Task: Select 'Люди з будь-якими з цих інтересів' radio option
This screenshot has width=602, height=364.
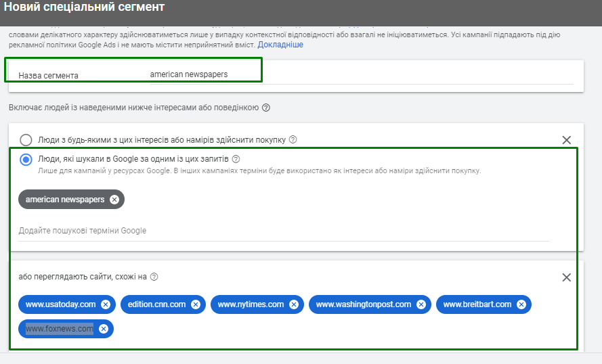Action: 26,140
